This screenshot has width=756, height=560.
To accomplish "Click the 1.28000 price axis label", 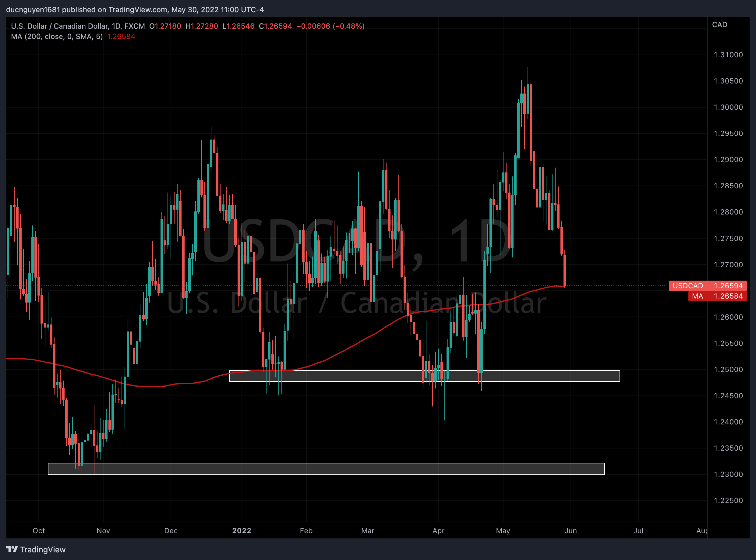I will click(728, 212).
